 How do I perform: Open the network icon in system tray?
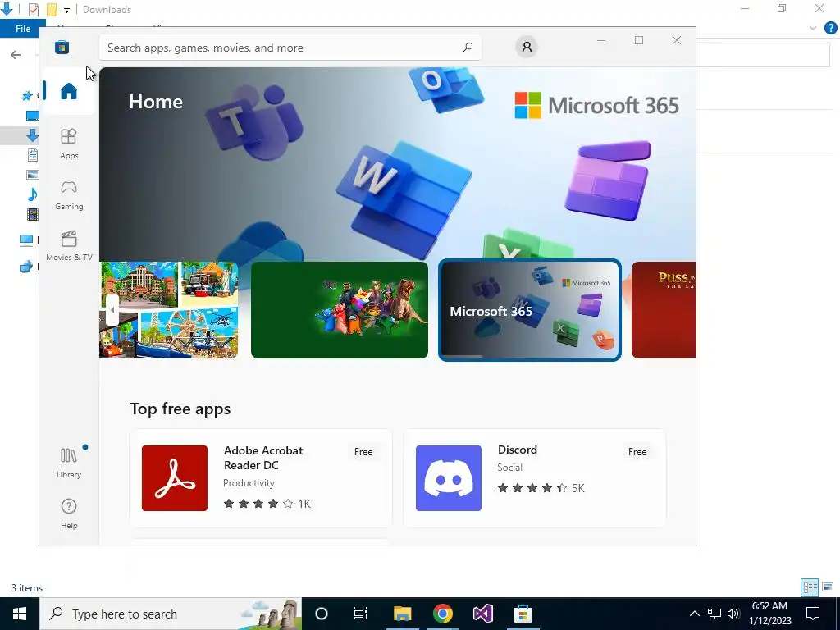click(x=714, y=614)
